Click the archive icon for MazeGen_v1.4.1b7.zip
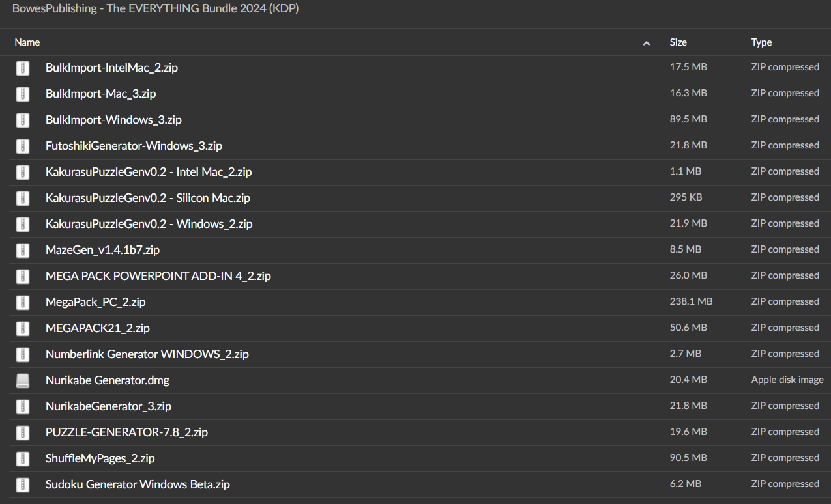 pyautogui.click(x=23, y=250)
